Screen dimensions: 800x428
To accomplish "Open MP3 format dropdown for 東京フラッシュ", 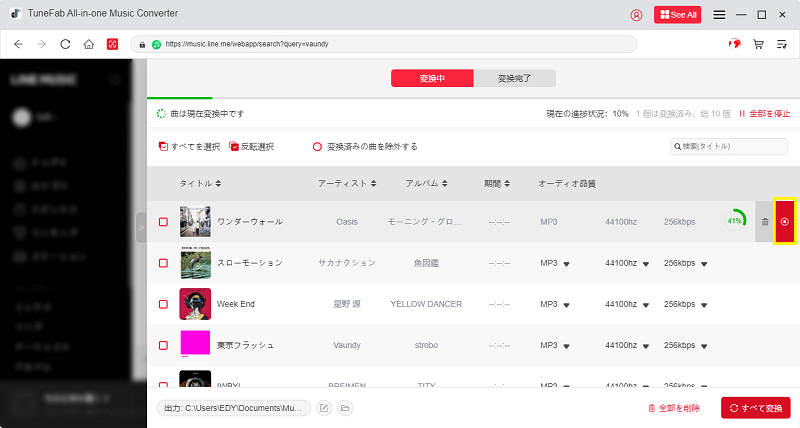I will (x=555, y=345).
